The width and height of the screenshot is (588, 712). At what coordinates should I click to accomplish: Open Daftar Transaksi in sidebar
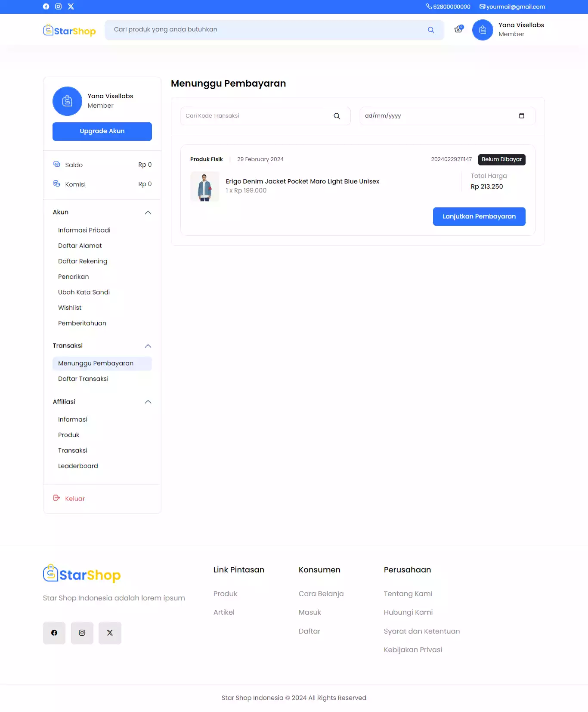point(83,379)
